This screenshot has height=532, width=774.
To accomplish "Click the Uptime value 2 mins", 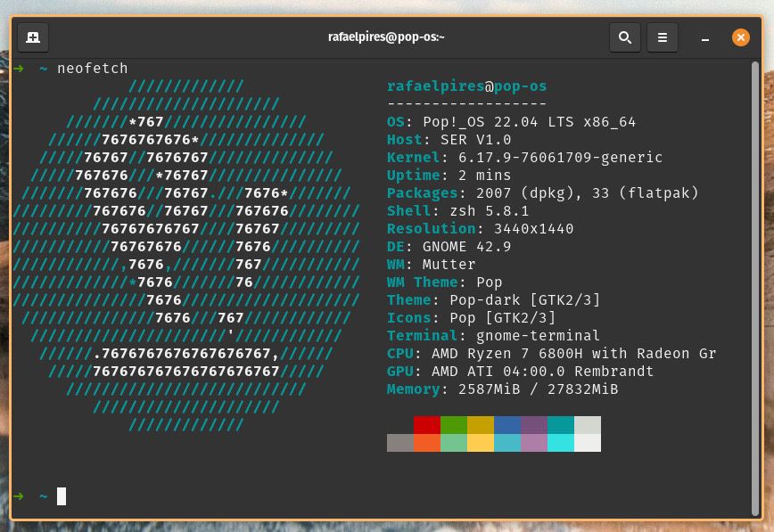I will click(x=484, y=176).
